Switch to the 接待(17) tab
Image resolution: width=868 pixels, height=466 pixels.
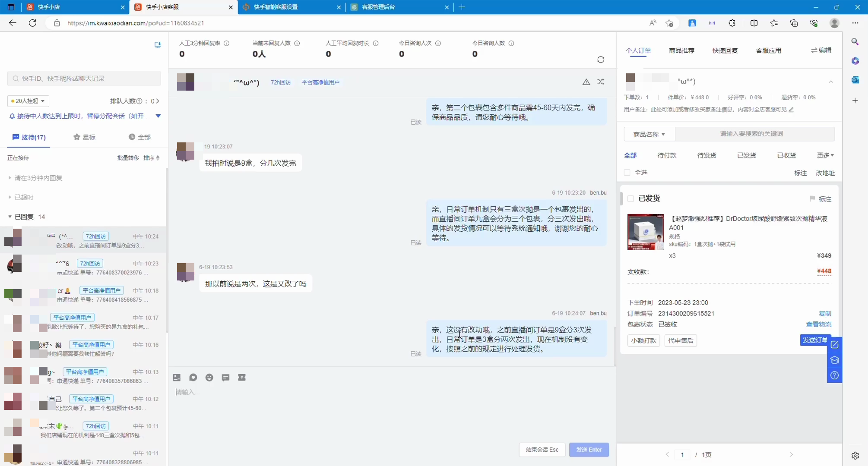coord(29,137)
